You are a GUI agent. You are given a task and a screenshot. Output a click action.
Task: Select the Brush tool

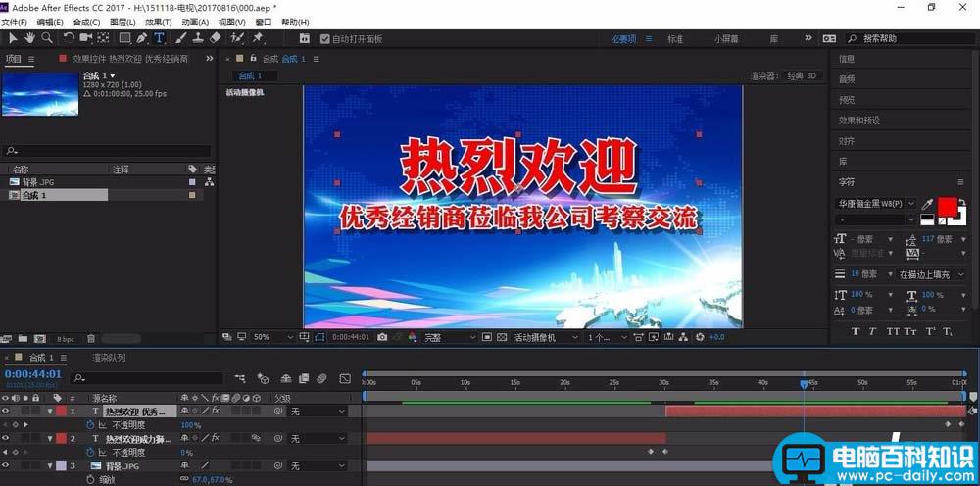pyautogui.click(x=181, y=38)
